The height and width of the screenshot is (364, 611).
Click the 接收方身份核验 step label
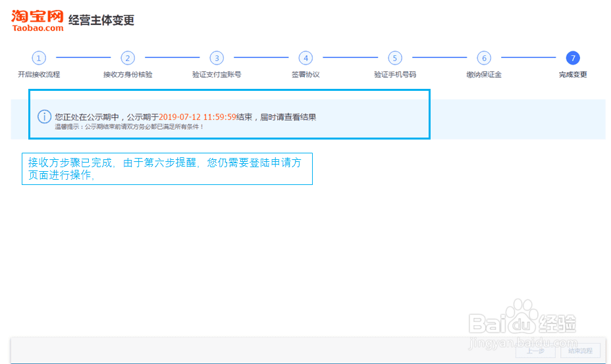(128, 74)
